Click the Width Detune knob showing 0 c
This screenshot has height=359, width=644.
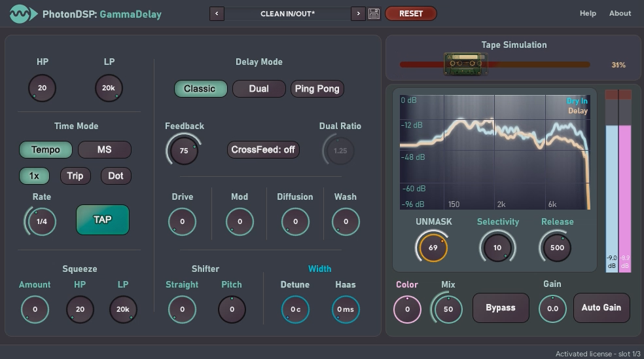click(295, 310)
